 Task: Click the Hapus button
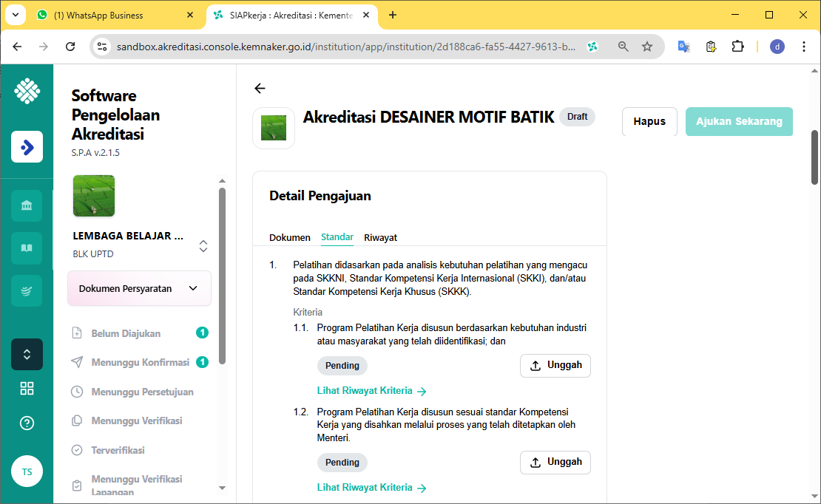649,122
